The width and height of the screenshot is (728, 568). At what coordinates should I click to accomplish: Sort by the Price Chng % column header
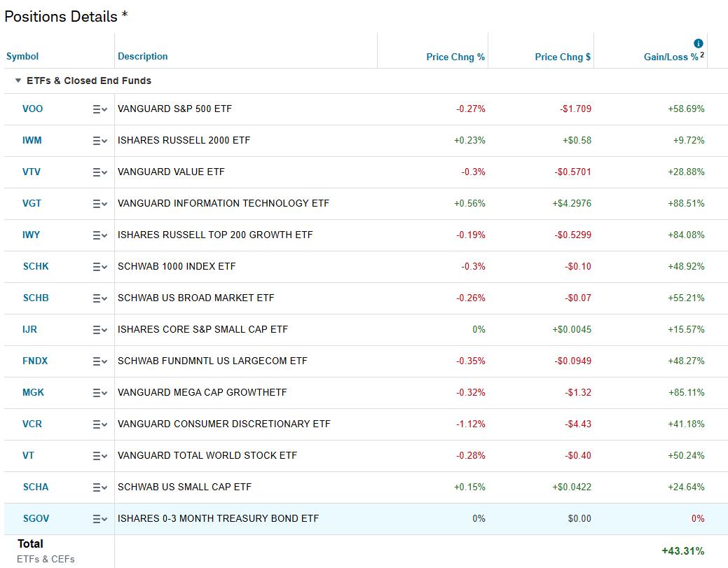455,57
